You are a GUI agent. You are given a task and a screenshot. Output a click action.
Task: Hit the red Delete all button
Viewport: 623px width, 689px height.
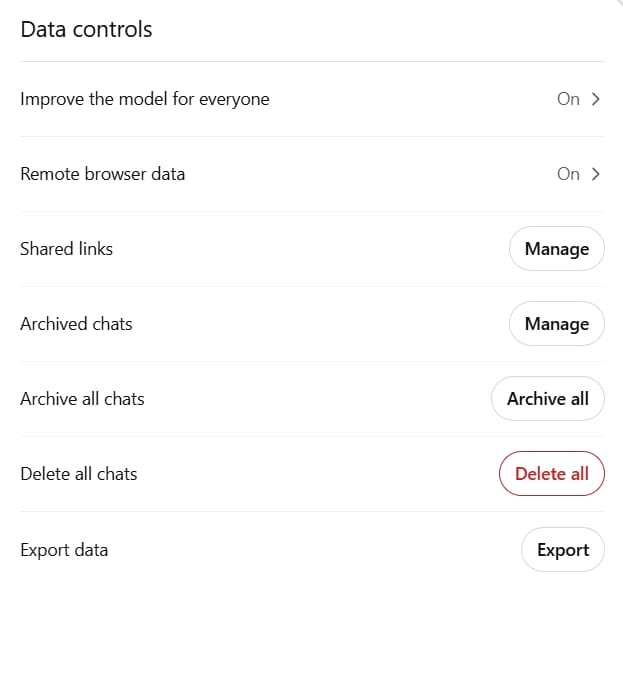pos(551,474)
